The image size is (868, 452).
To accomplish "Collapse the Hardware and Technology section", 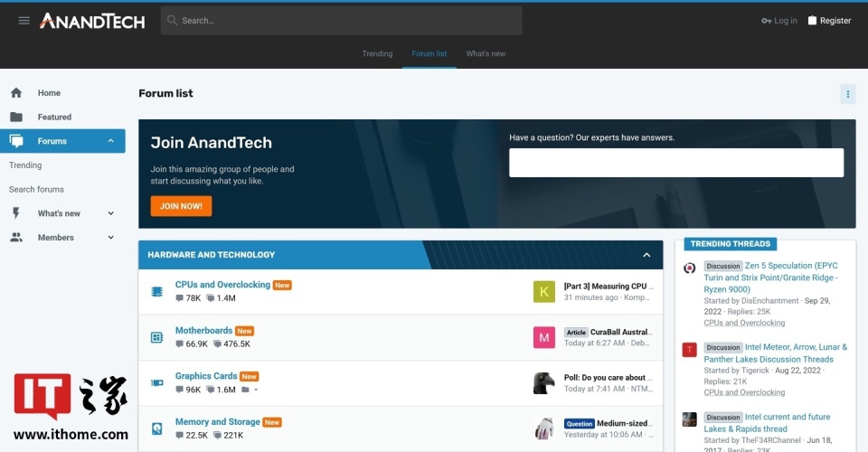I will click(x=646, y=255).
